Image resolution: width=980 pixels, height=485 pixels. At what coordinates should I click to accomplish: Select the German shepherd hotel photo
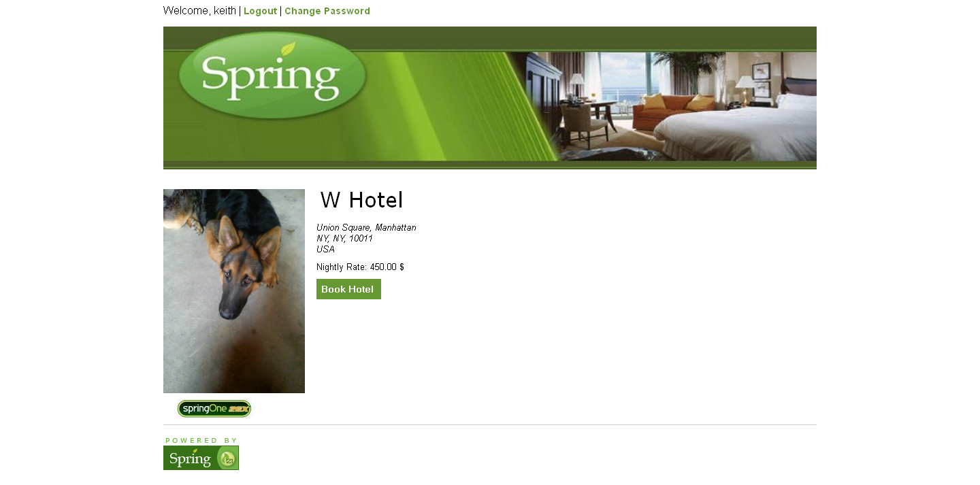tap(234, 291)
